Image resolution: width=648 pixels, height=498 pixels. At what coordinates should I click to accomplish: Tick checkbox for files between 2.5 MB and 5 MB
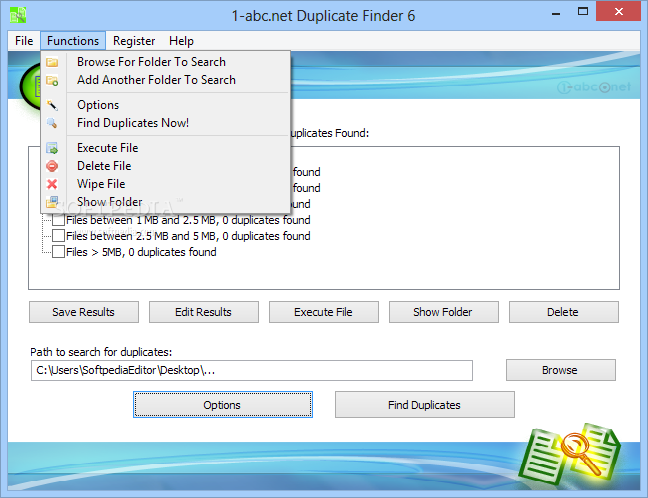tap(59, 236)
